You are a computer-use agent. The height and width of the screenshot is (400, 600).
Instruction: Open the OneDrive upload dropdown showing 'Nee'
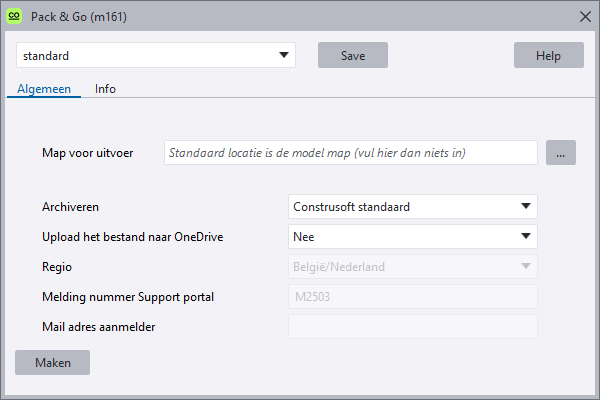point(412,237)
